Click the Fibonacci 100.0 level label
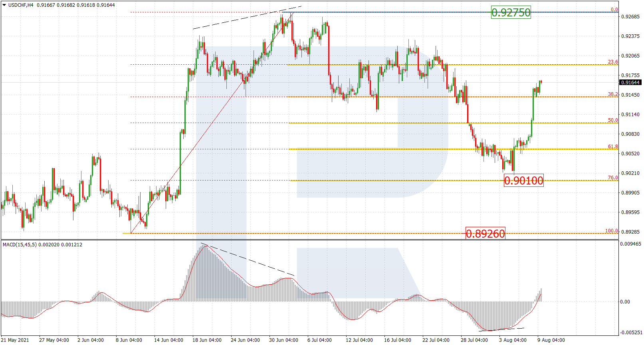The image size is (644, 345). (611, 231)
